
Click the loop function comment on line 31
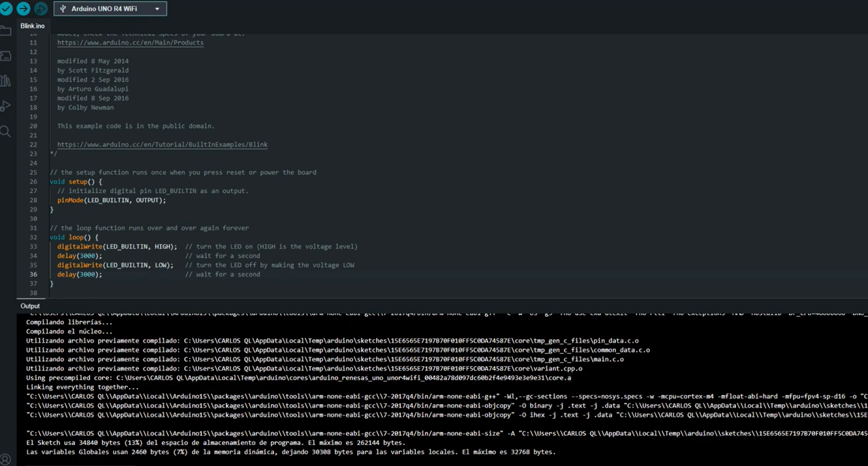149,228
